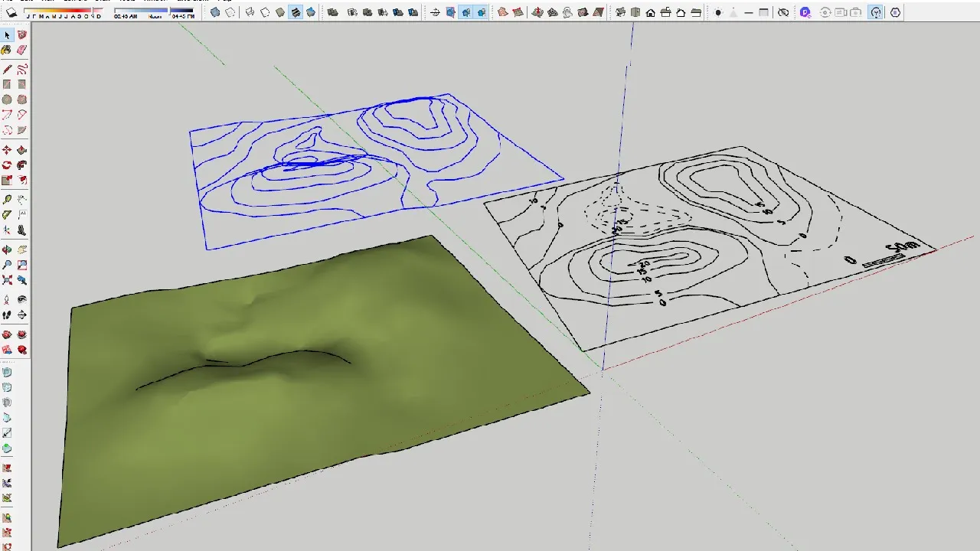The height and width of the screenshot is (551, 980).
Task: Choose the Pan hand tool
Action: point(22,249)
